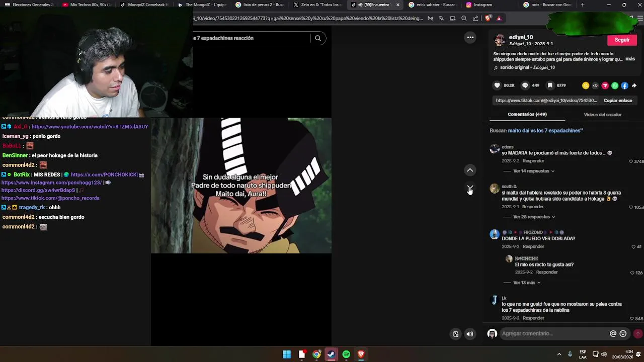
Task: Open more share options arrow
Action: [634, 86]
